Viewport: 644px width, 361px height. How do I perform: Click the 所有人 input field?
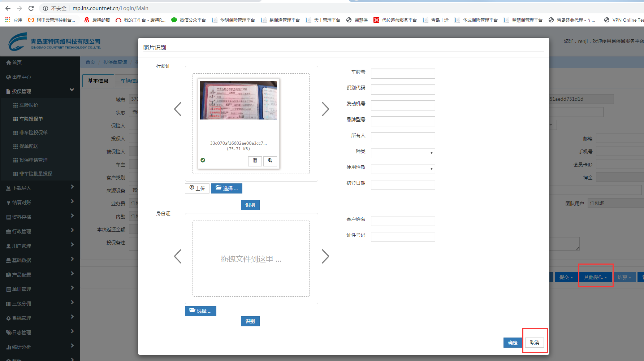[x=403, y=137]
